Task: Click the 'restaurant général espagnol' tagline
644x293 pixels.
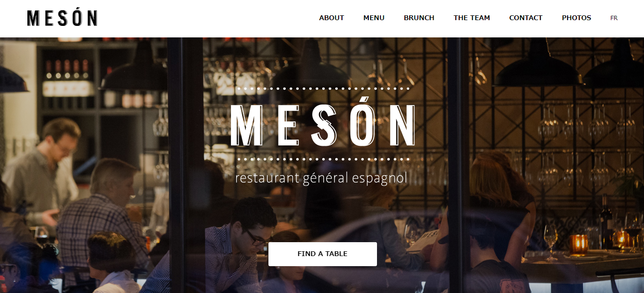Action: (x=321, y=178)
